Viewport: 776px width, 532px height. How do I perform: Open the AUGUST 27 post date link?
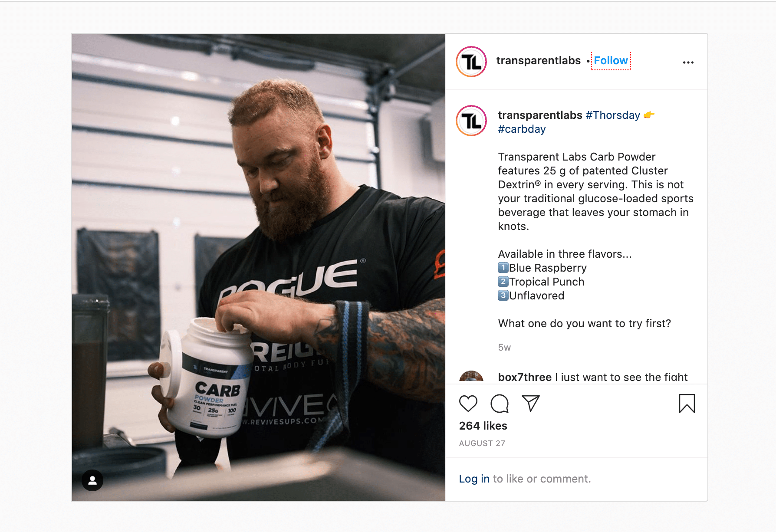tap(482, 443)
